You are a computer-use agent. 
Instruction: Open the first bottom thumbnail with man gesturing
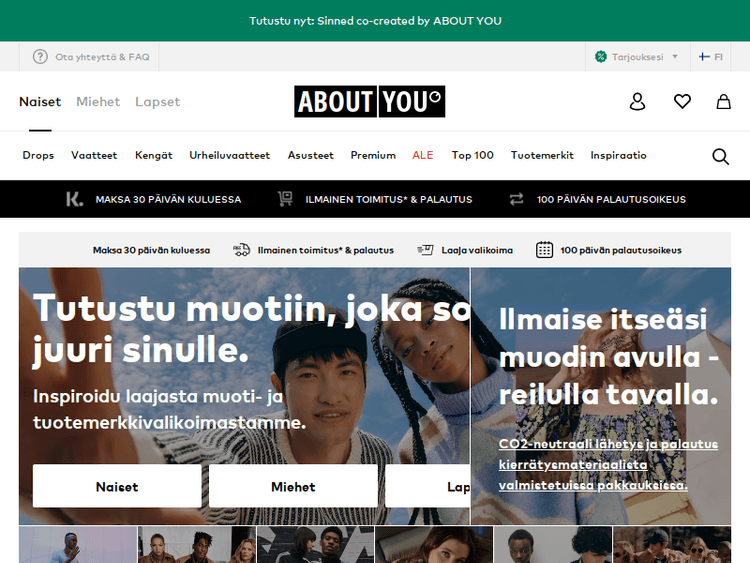click(x=78, y=544)
